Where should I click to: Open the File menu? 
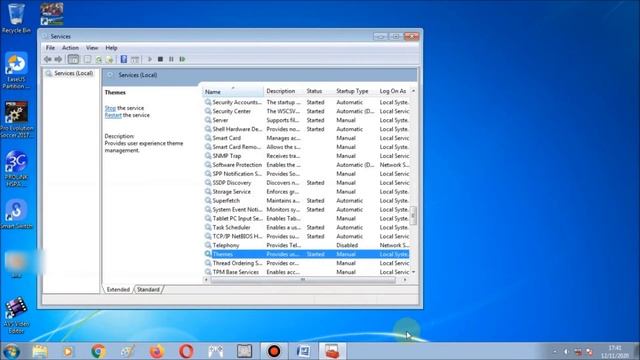coord(50,48)
